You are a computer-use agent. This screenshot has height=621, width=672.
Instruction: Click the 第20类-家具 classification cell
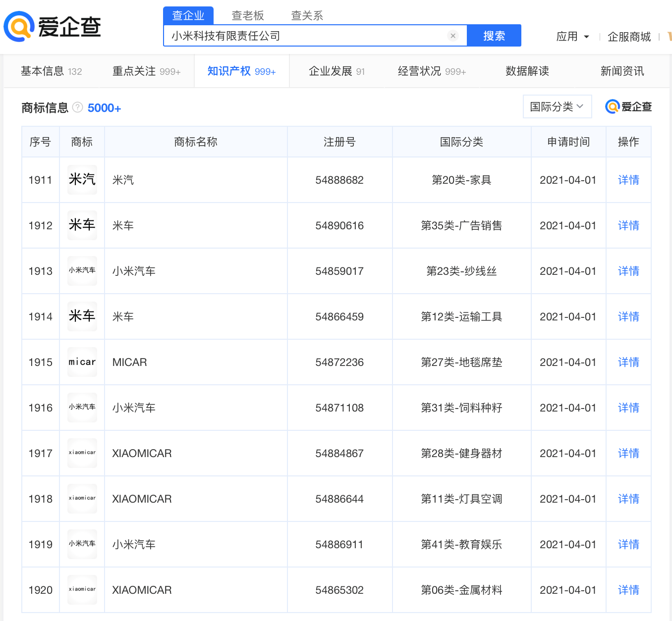(x=461, y=180)
